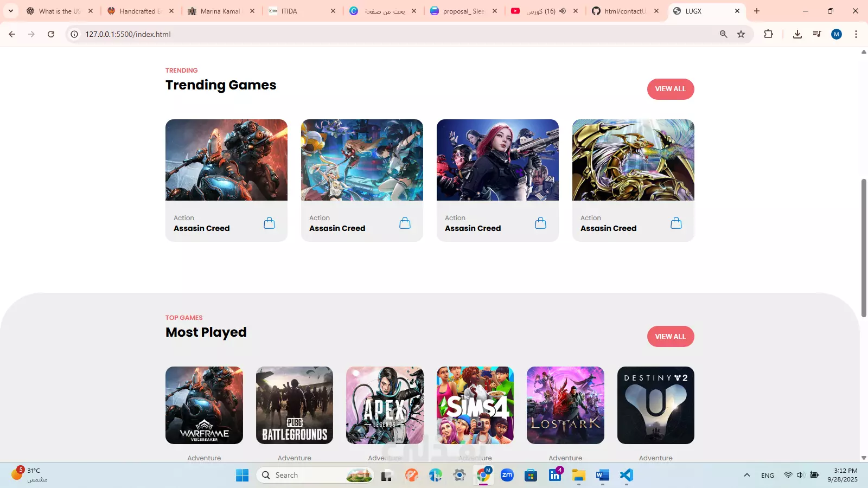View site information icon in address bar
The height and width of the screenshot is (488, 868).
coord(74,34)
